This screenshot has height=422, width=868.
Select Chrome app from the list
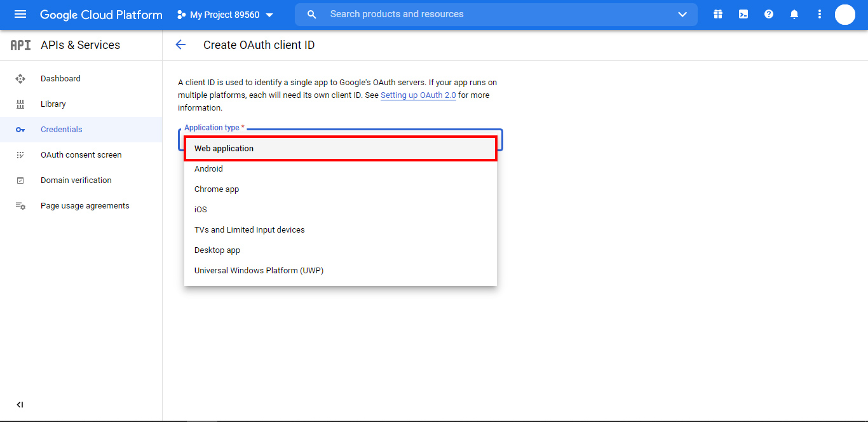217,189
